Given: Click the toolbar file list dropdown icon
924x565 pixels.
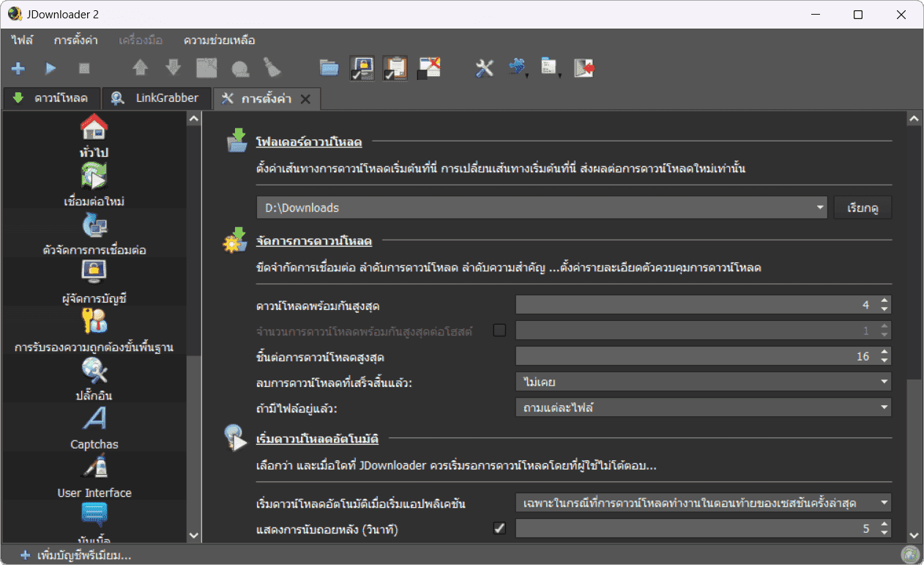Looking at the screenshot, I should (550, 68).
